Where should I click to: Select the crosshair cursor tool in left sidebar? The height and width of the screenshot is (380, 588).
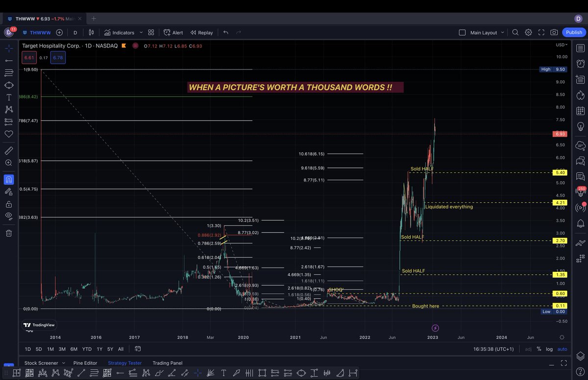(x=8, y=49)
